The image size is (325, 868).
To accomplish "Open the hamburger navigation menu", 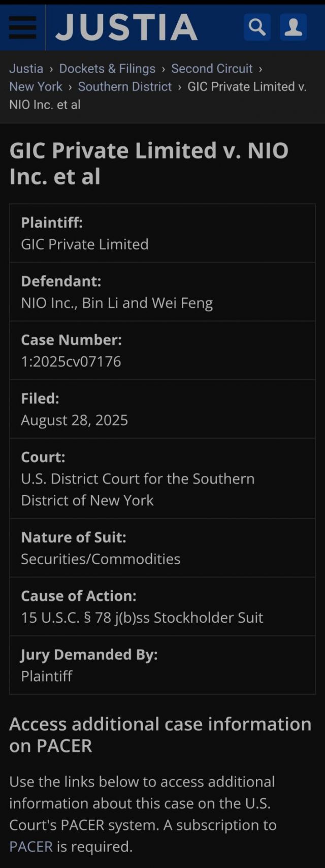I will pos(22,27).
